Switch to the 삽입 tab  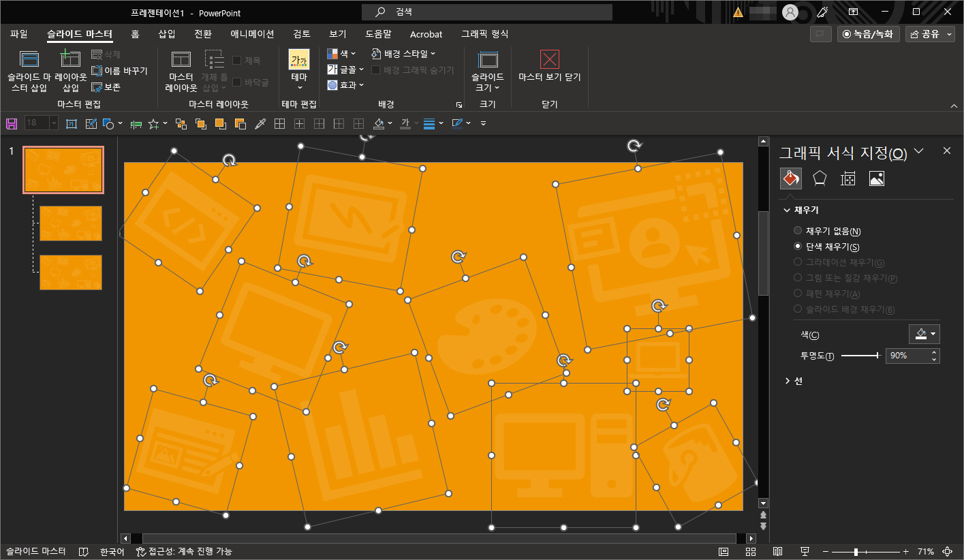tap(167, 34)
